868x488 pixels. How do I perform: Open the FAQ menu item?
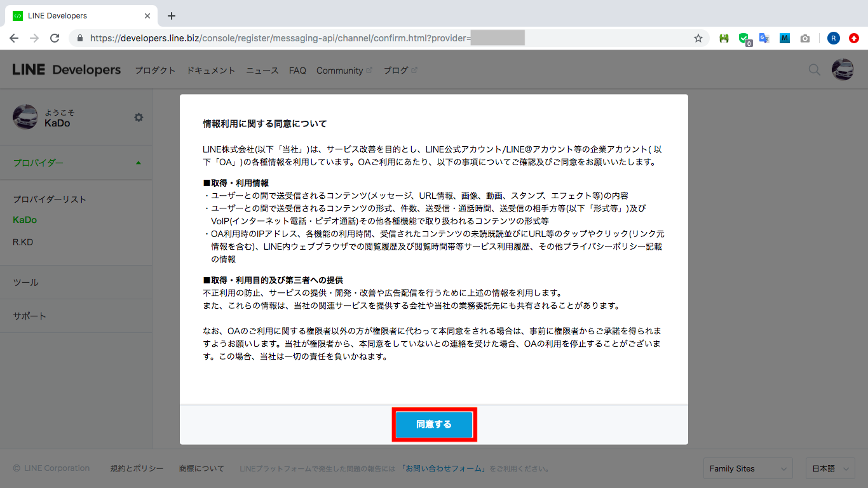[297, 71]
